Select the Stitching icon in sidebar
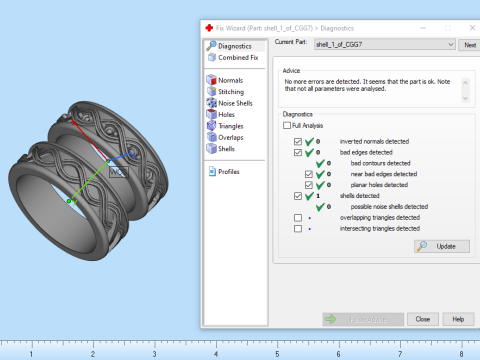The width and height of the screenshot is (480, 360). pyautogui.click(x=211, y=91)
